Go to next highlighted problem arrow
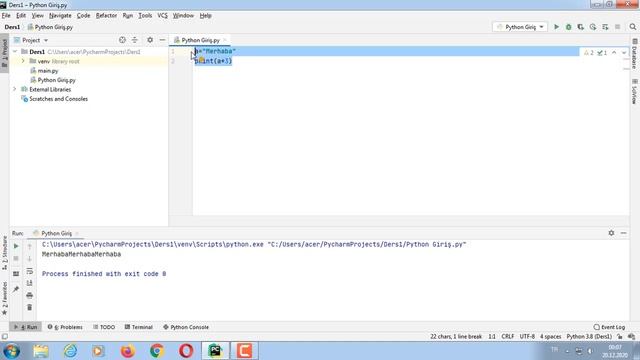 [x=624, y=53]
